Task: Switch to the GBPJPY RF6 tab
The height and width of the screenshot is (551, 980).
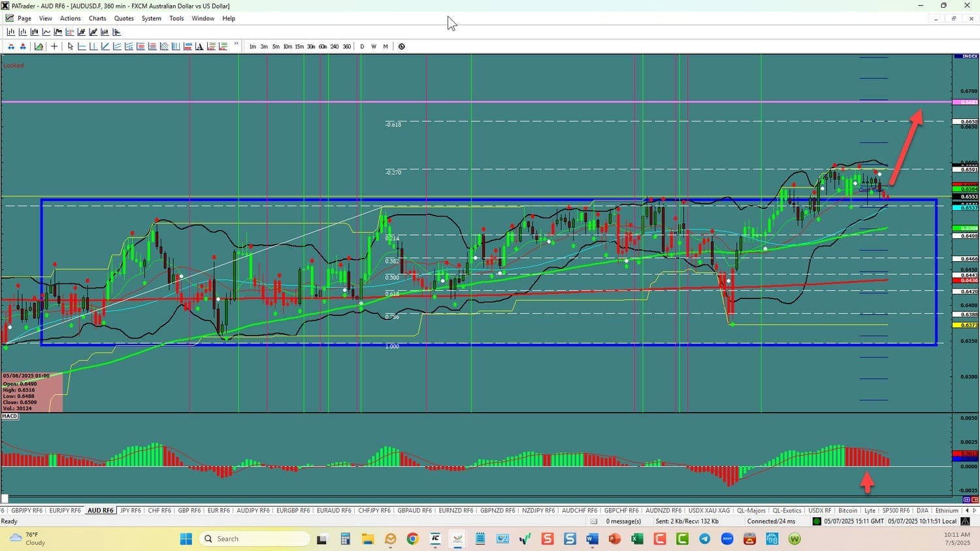Action: (27, 511)
